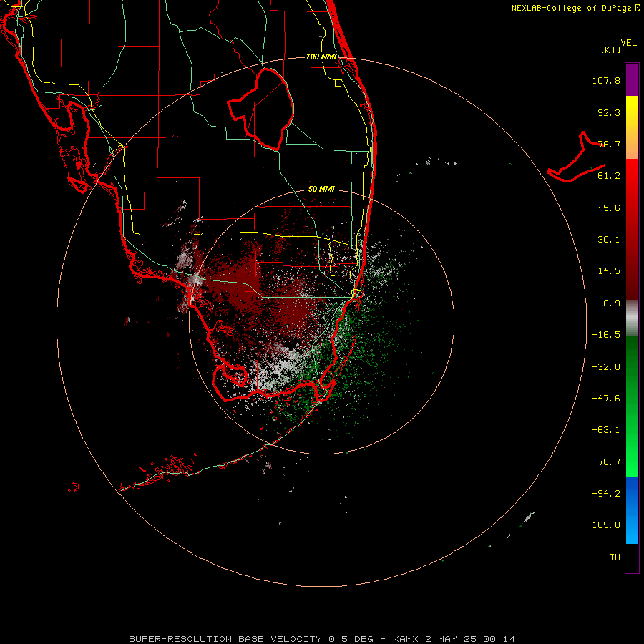Click the 107.8 velocity scale value
644x644 pixels.
[x=606, y=80]
